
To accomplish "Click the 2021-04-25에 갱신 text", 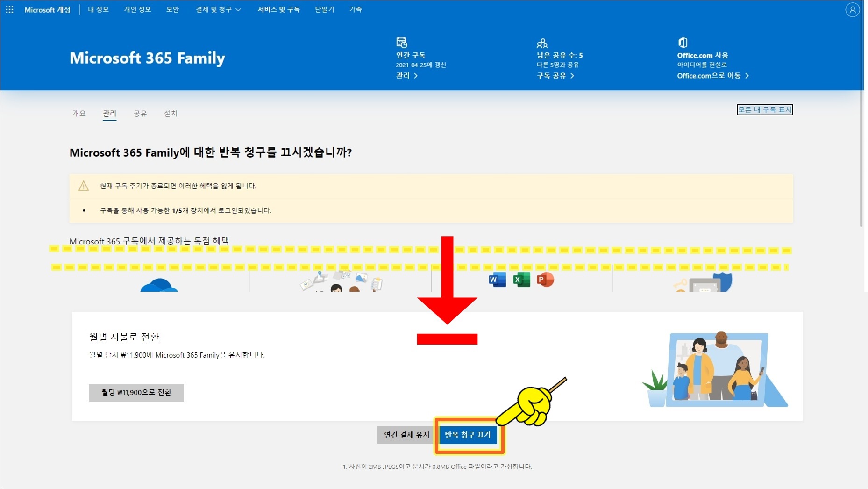I will click(421, 65).
